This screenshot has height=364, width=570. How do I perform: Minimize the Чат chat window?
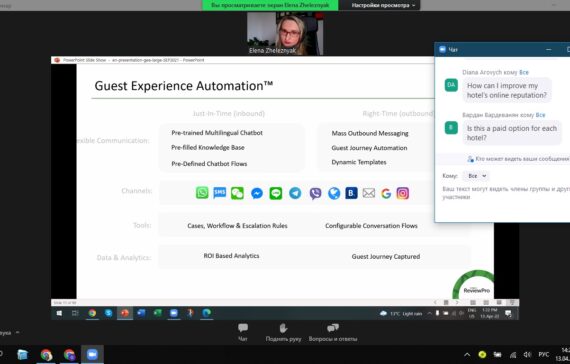click(x=549, y=49)
